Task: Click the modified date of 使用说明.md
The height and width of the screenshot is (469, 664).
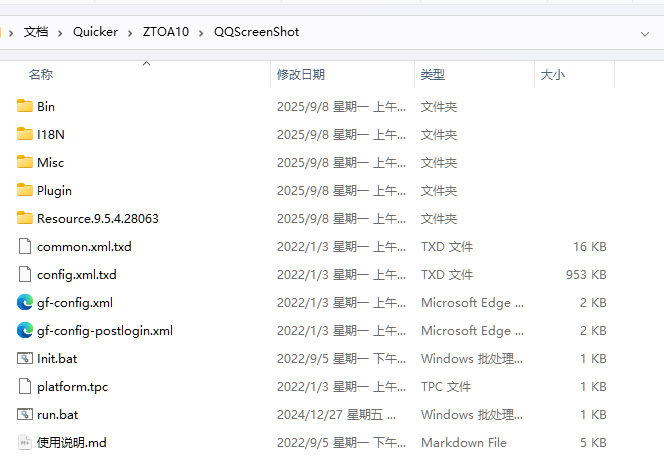Action: point(341,443)
